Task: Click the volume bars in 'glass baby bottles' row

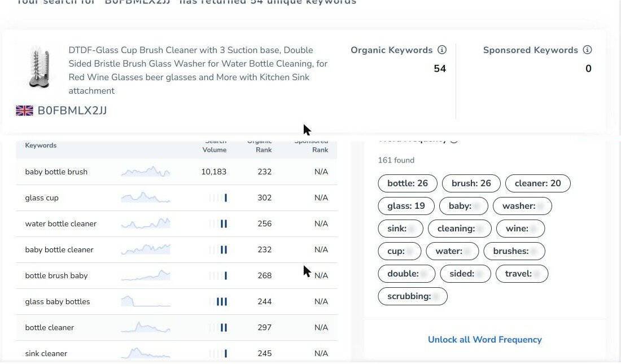Action: pyautogui.click(x=218, y=301)
